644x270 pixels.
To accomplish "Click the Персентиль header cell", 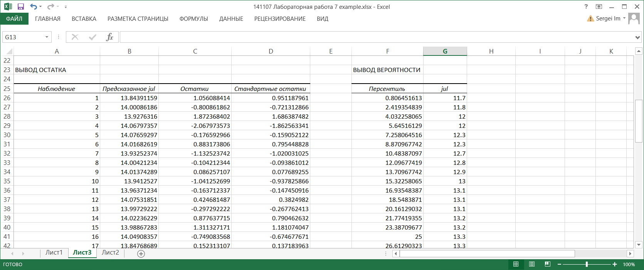I will (387, 89).
